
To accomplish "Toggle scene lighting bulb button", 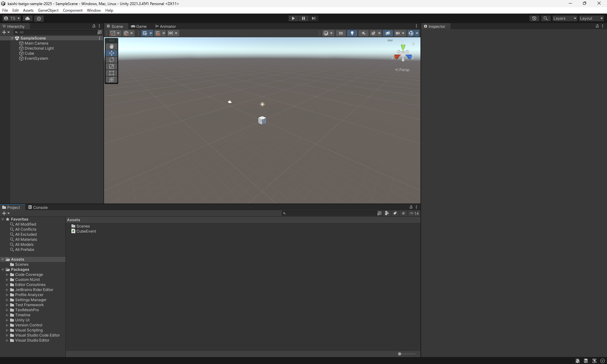I will [x=352, y=33].
